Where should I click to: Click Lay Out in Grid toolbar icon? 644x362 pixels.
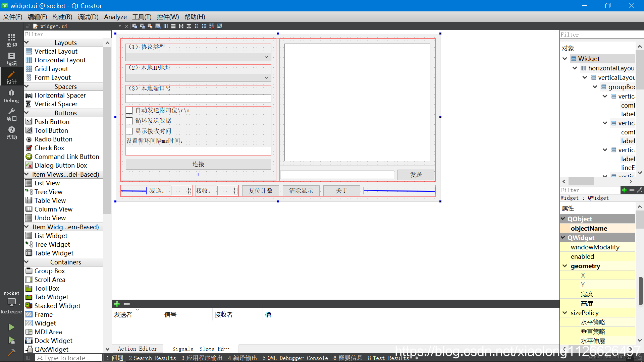[x=204, y=26]
